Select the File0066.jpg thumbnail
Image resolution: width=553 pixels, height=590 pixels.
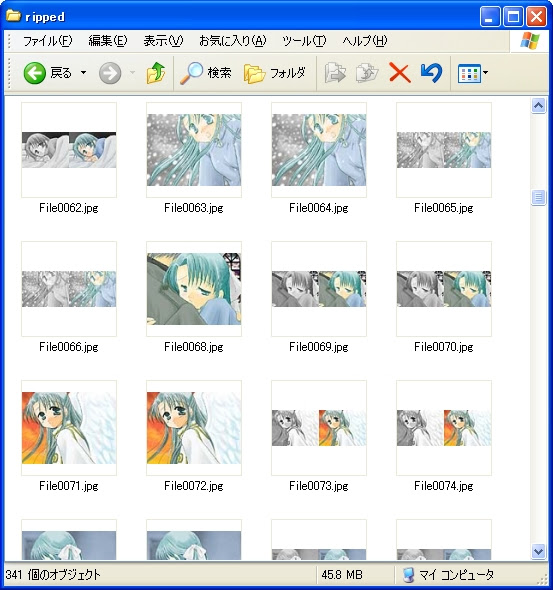pos(69,289)
